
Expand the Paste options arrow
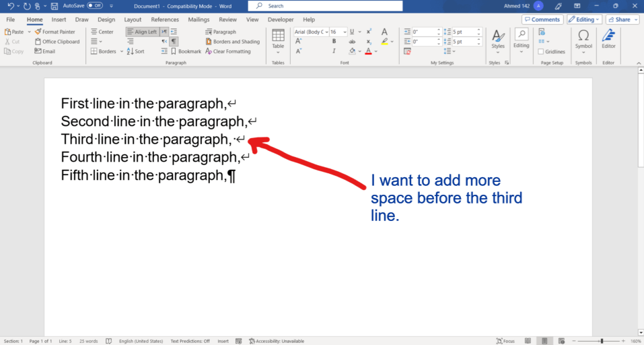pyautogui.click(x=29, y=32)
